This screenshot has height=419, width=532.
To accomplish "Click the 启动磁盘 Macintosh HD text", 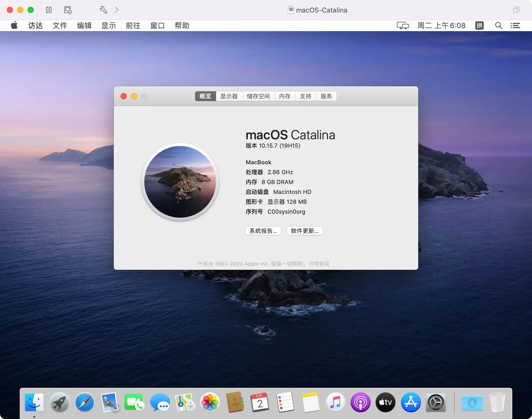I will (278, 192).
